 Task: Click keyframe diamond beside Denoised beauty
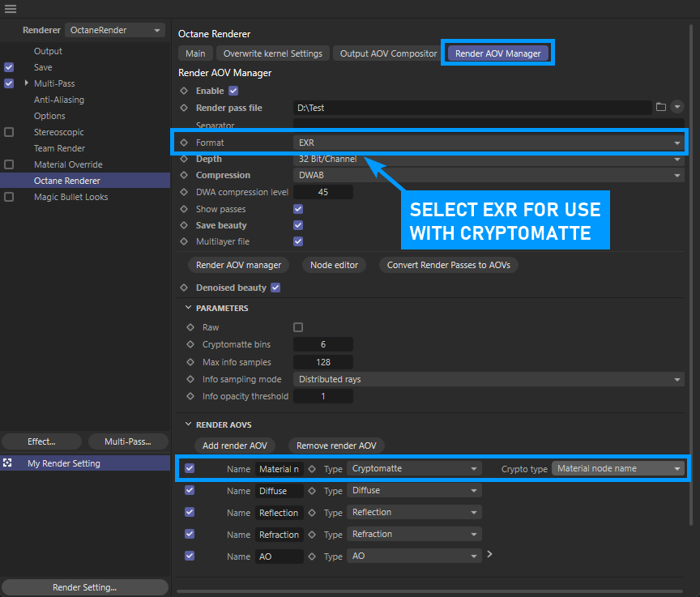tap(184, 288)
